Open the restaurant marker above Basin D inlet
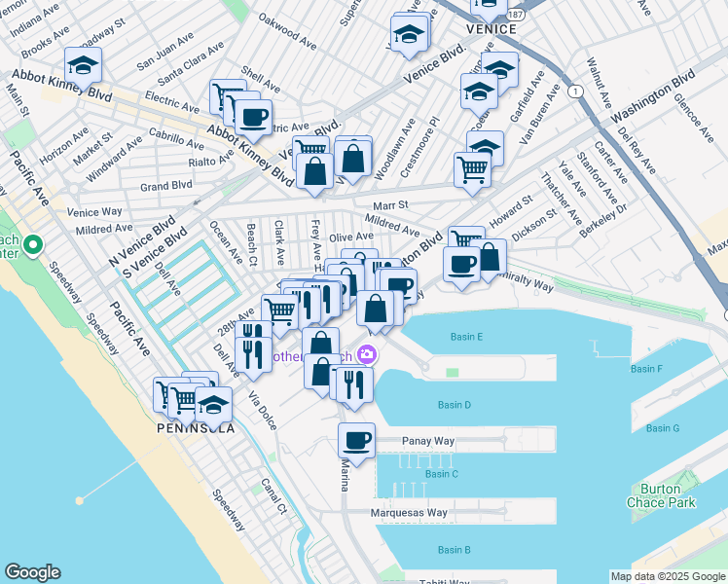Screen dimensions: 728x584 point(352,383)
